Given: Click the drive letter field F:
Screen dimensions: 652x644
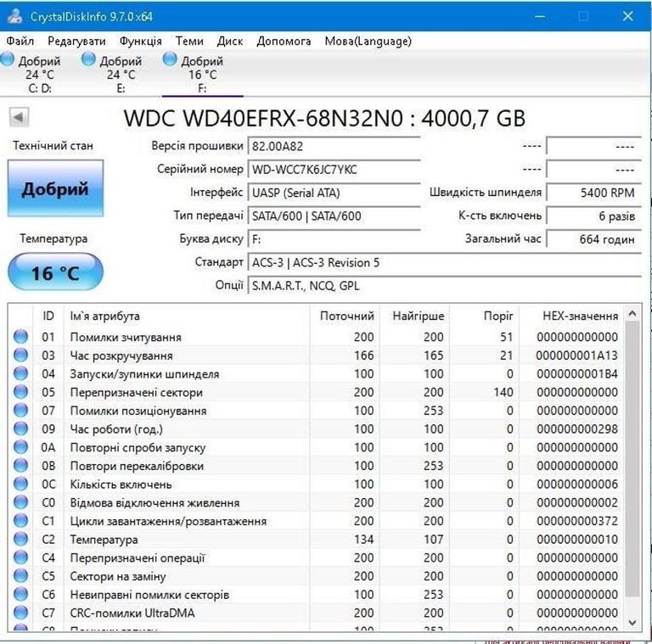Looking at the screenshot, I should [x=334, y=239].
